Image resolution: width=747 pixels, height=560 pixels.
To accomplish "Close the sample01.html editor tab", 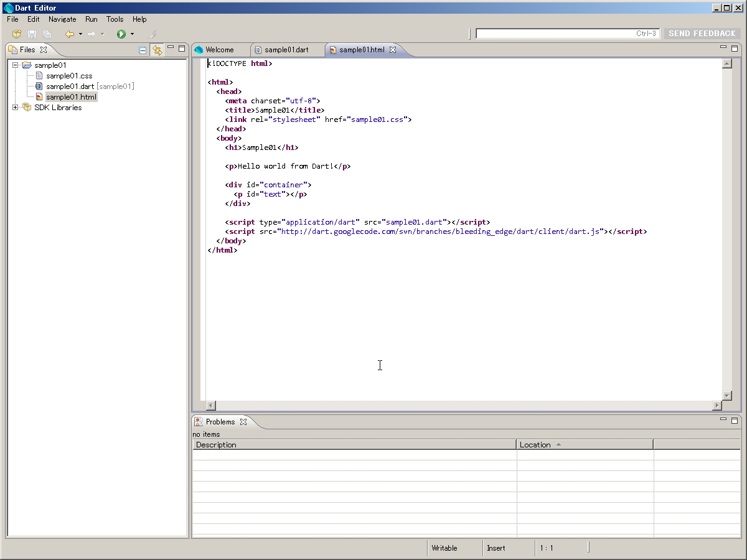I will [x=393, y=50].
